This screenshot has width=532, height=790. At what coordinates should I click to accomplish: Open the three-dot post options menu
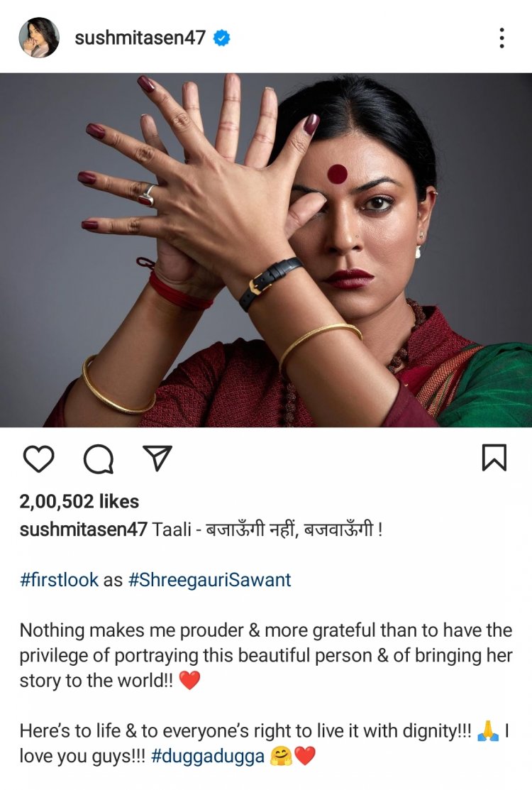pos(501,38)
